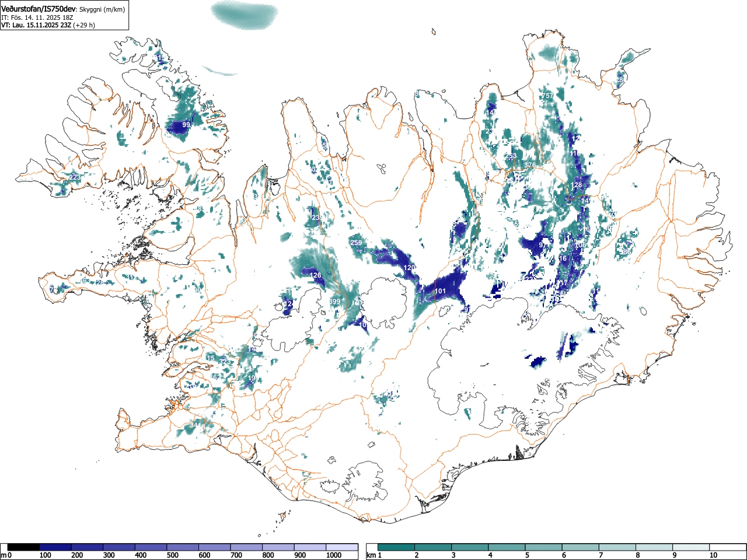Click the '4' tick on the km legend
The image size is (747, 560).
(x=490, y=555)
